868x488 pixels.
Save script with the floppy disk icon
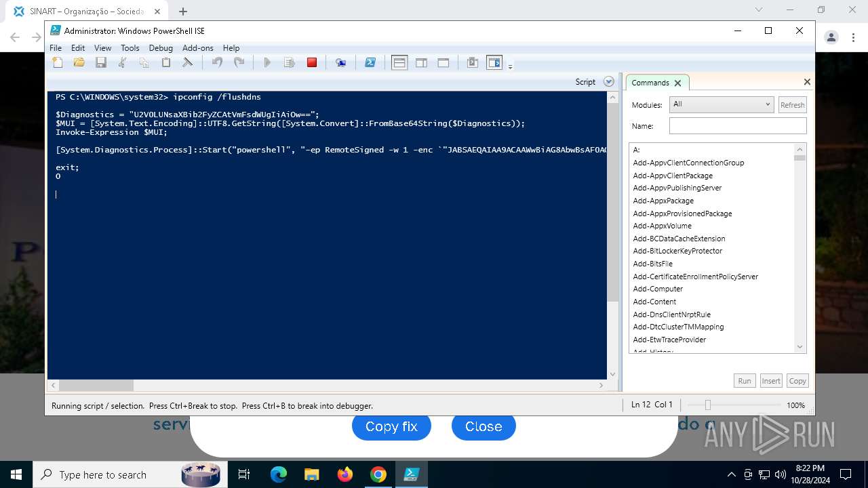[x=101, y=62]
